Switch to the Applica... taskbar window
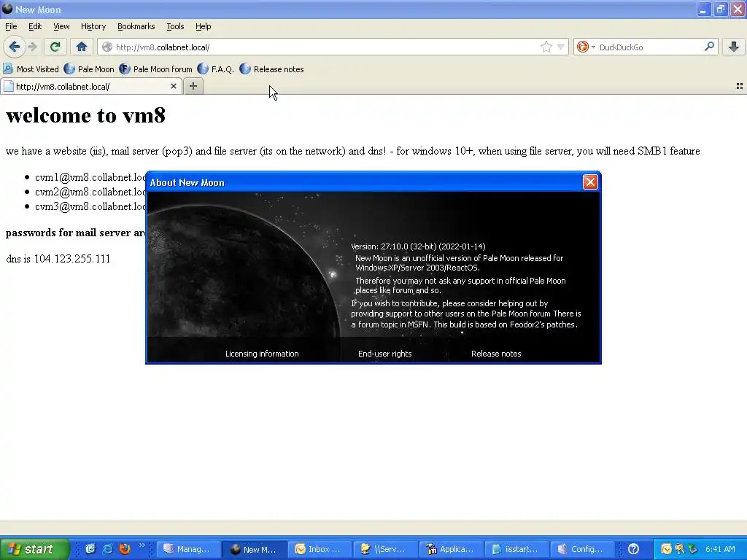The width and height of the screenshot is (747, 560). [452, 549]
